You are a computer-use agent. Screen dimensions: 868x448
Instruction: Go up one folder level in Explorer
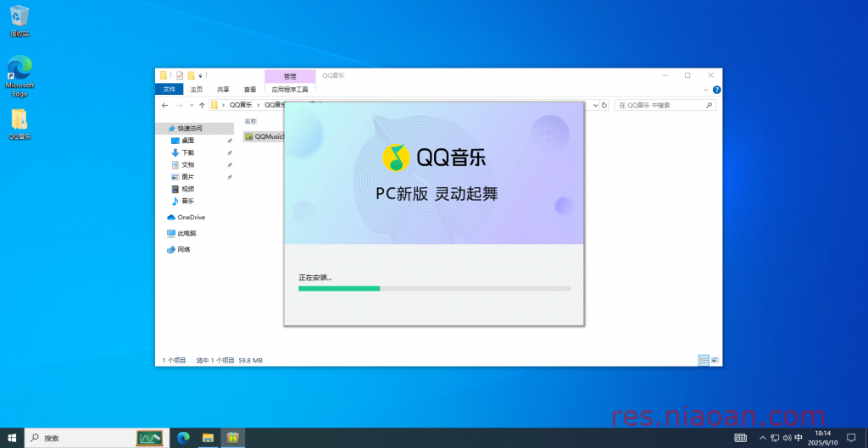click(202, 105)
